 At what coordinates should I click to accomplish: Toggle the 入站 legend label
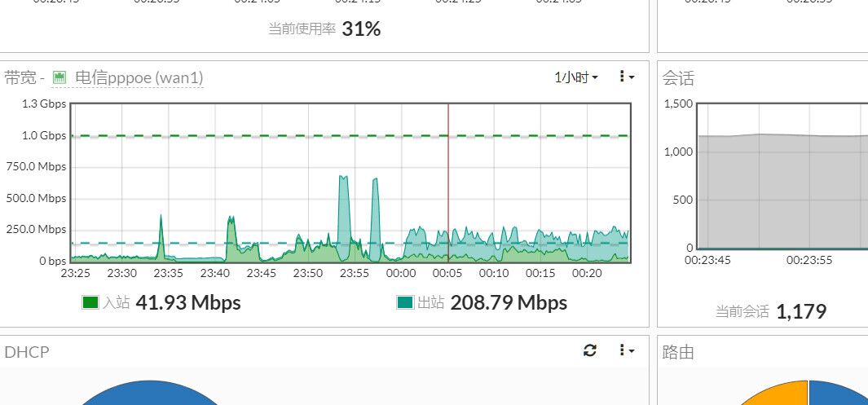point(116,303)
